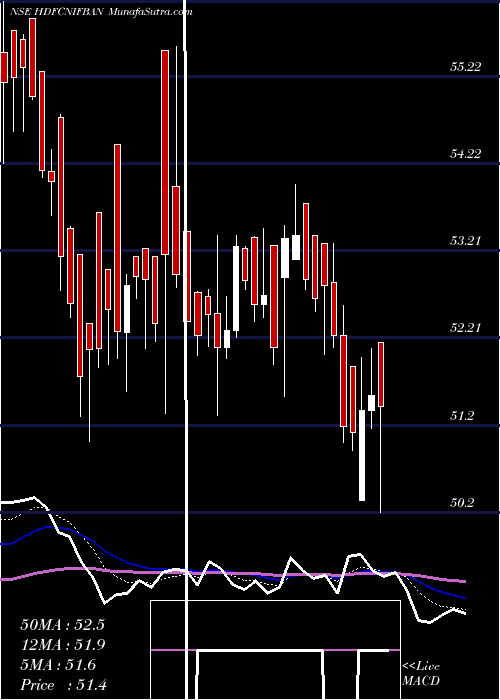
Task: Click the 50.2 price axis label
Action: click(x=462, y=503)
